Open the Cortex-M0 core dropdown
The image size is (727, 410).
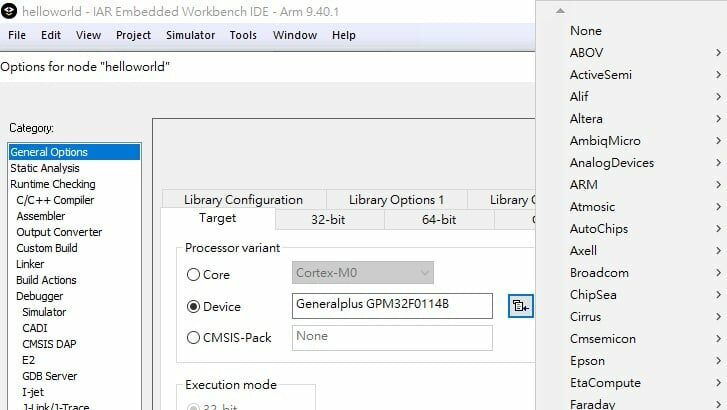[363, 273]
